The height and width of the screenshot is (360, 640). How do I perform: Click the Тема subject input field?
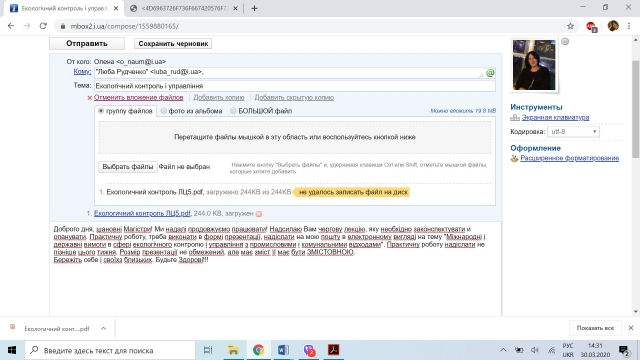(295, 86)
